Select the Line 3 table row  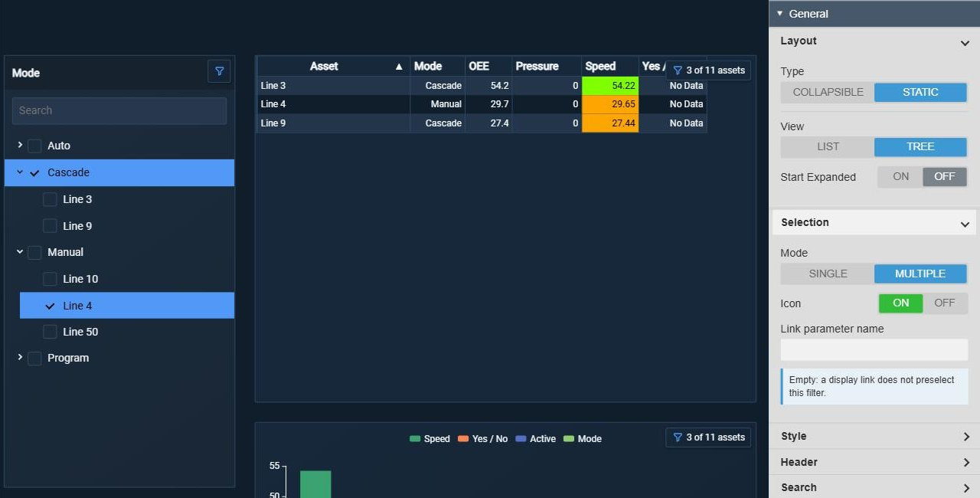coord(482,86)
